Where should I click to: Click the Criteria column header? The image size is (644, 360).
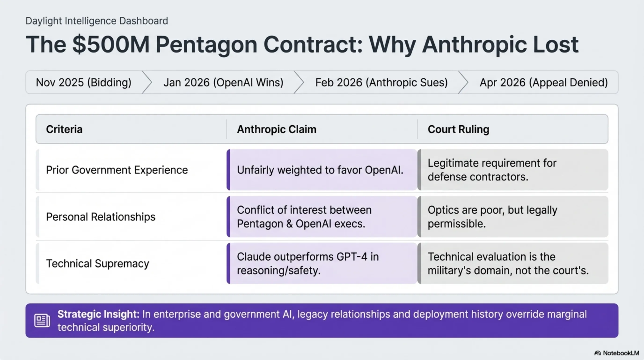click(x=64, y=129)
